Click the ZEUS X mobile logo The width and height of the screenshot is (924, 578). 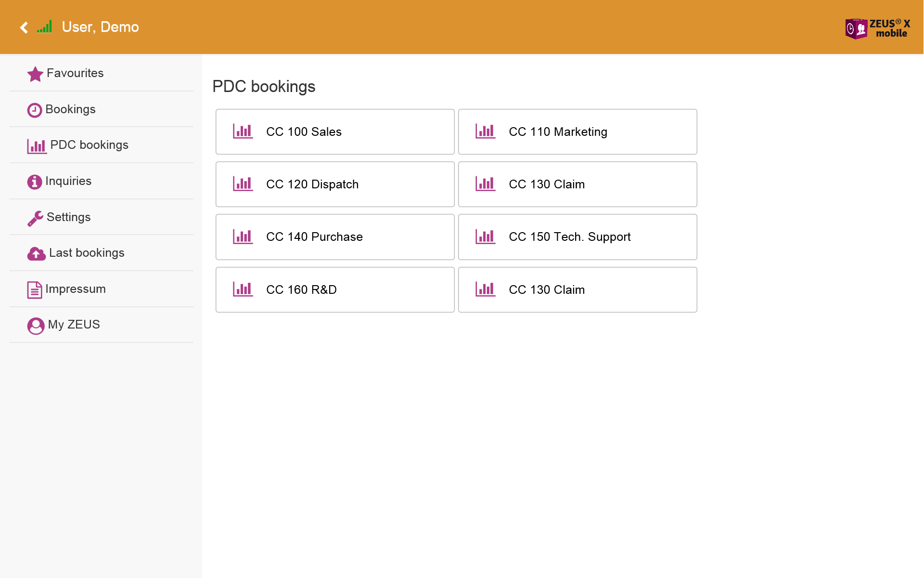tap(877, 28)
